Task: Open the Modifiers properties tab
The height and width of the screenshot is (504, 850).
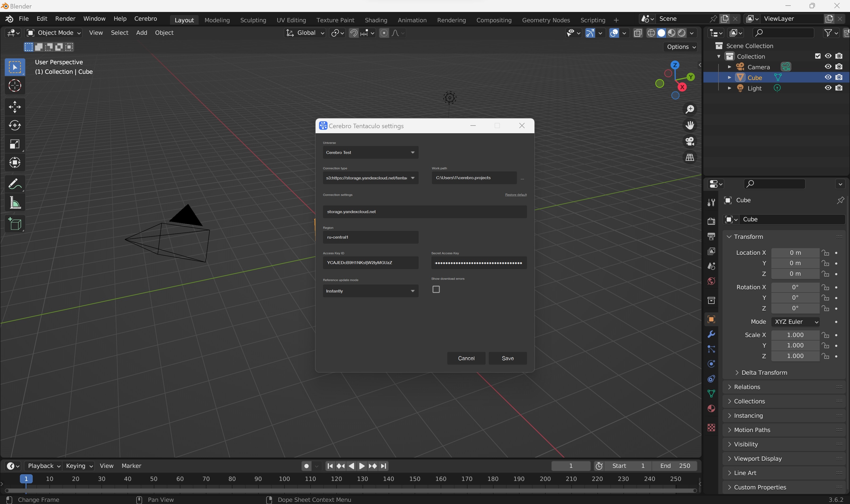Action: [711, 334]
